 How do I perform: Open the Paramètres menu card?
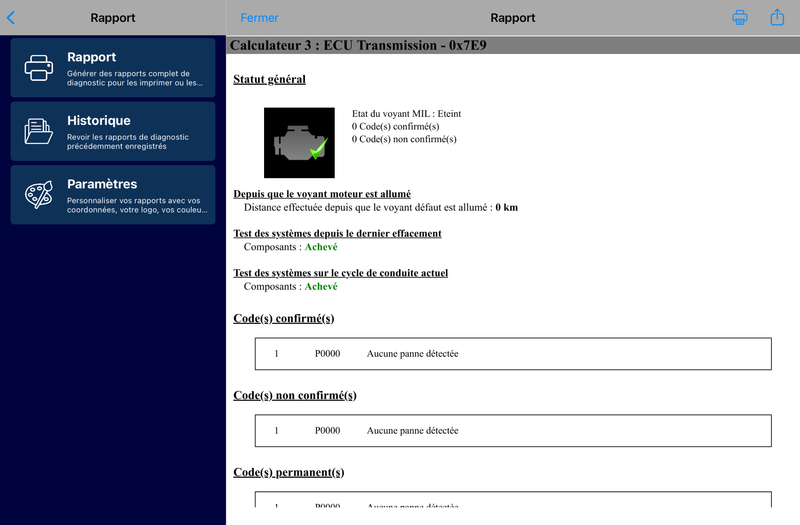113,194
